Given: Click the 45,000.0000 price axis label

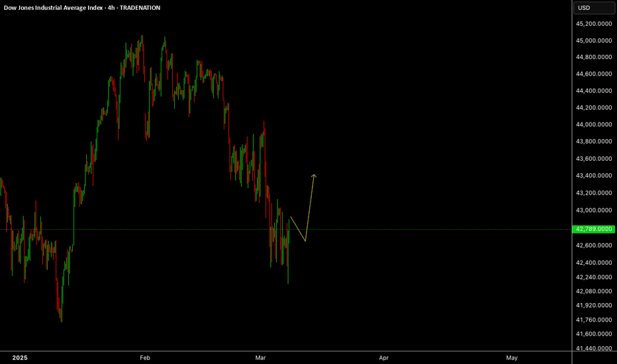Looking at the screenshot, I should click(594, 40).
